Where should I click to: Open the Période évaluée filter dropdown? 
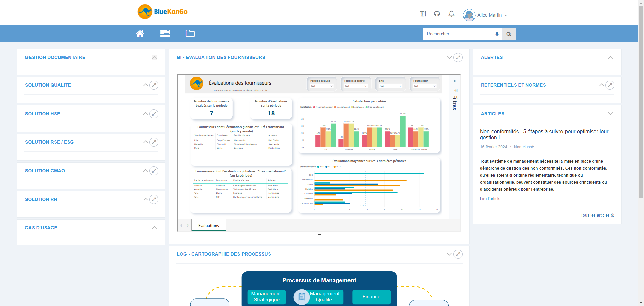[321, 86]
